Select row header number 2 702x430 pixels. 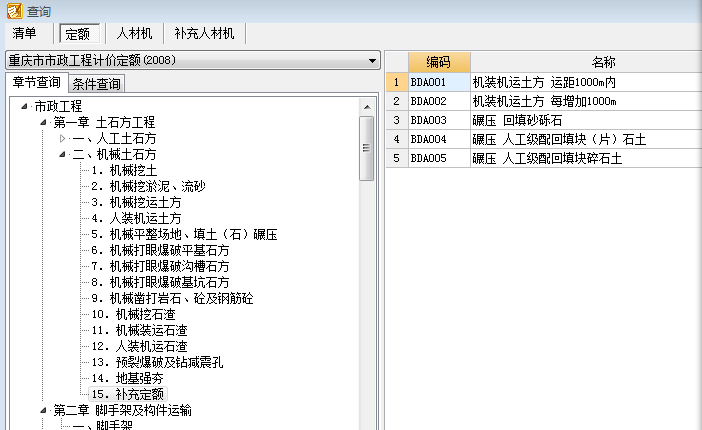[397, 101]
